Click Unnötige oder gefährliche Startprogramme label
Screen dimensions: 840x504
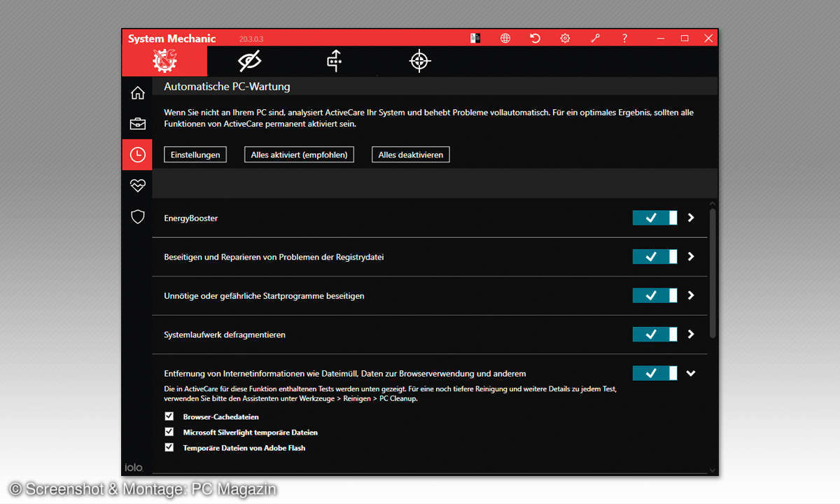pos(264,296)
